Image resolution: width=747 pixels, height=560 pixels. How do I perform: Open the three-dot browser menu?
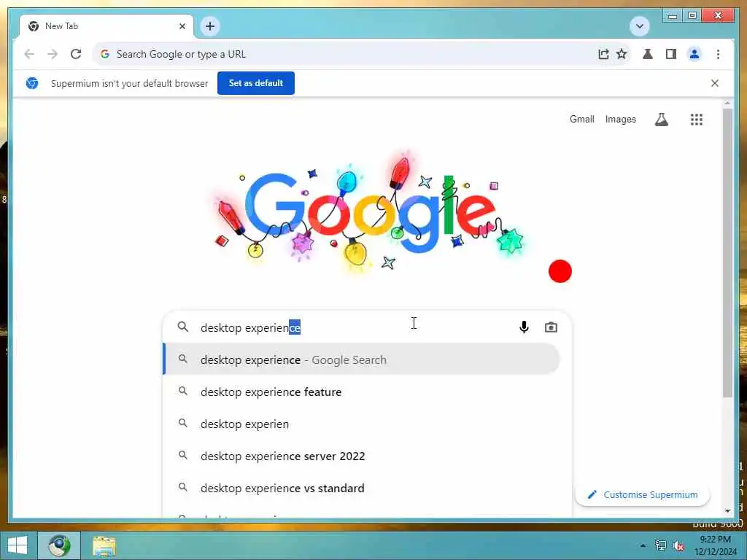[718, 54]
